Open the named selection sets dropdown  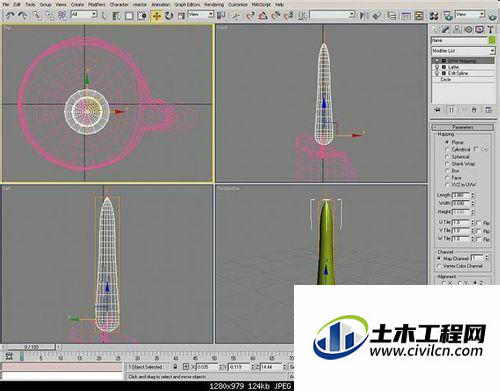332,15
